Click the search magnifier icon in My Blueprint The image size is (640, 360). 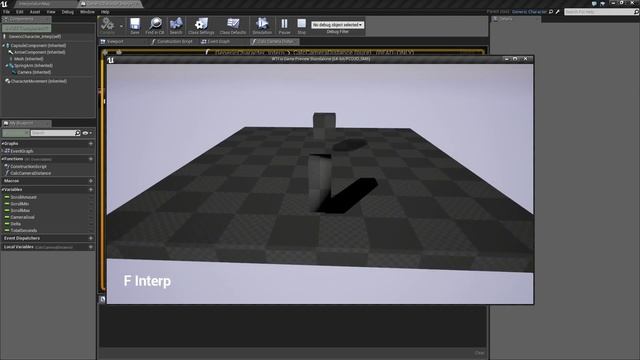[78, 133]
